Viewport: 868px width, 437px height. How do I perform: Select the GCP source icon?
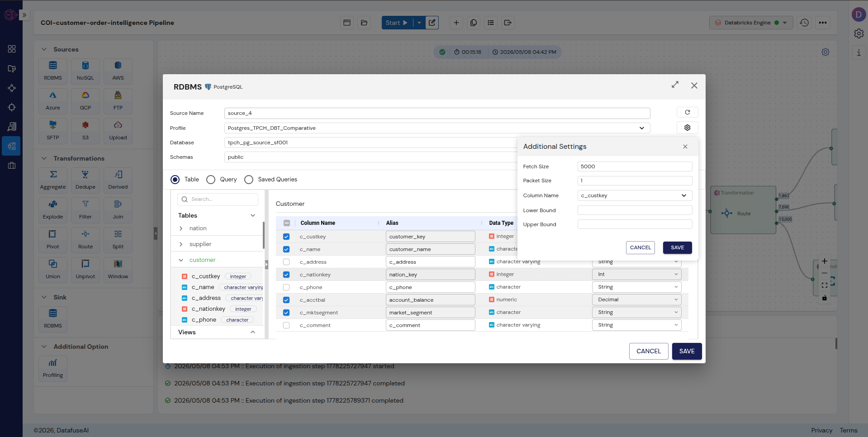85,100
